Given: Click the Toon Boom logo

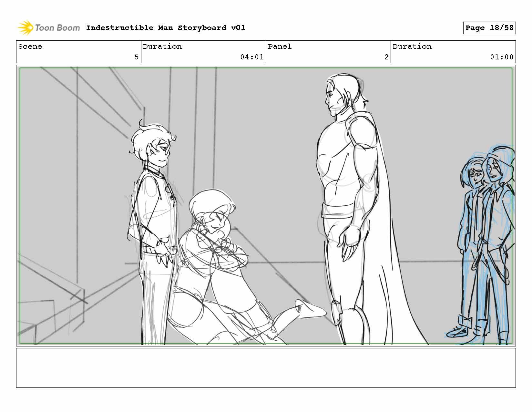Looking at the screenshot, I should point(48,28).
